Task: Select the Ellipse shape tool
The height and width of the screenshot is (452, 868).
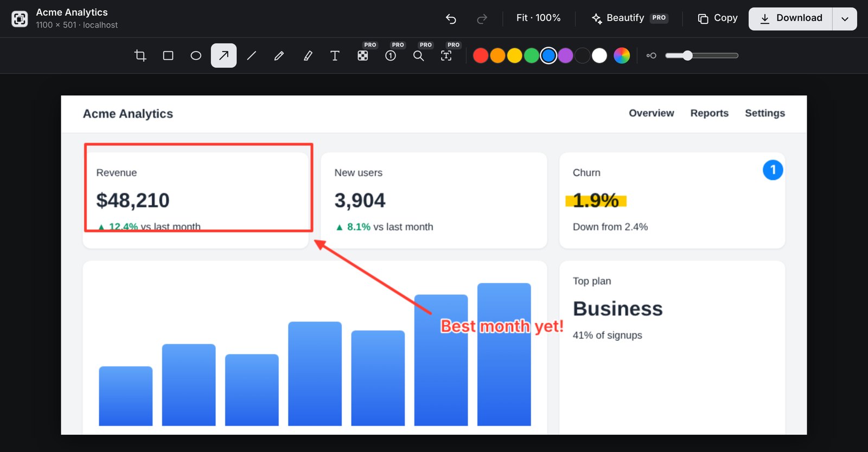Action: click(196, 55)
